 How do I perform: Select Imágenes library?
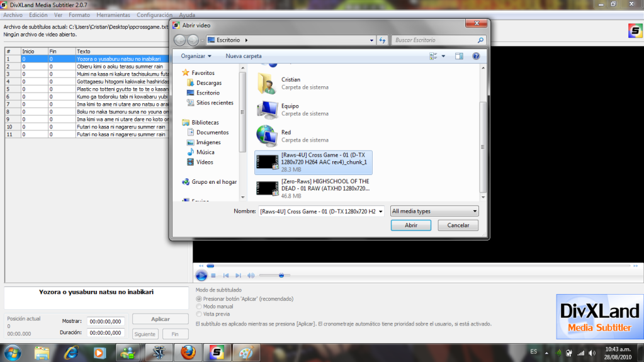click(x=204, y=142)
